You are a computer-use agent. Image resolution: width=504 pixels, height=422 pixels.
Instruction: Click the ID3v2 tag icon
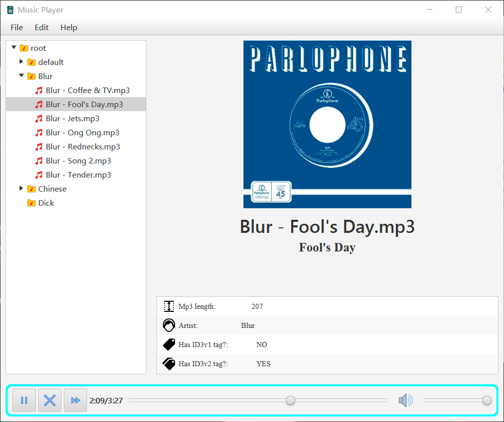coord(169,364)
